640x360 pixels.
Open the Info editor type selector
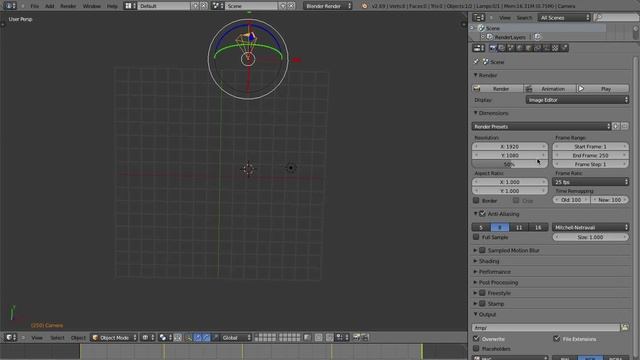9,6
